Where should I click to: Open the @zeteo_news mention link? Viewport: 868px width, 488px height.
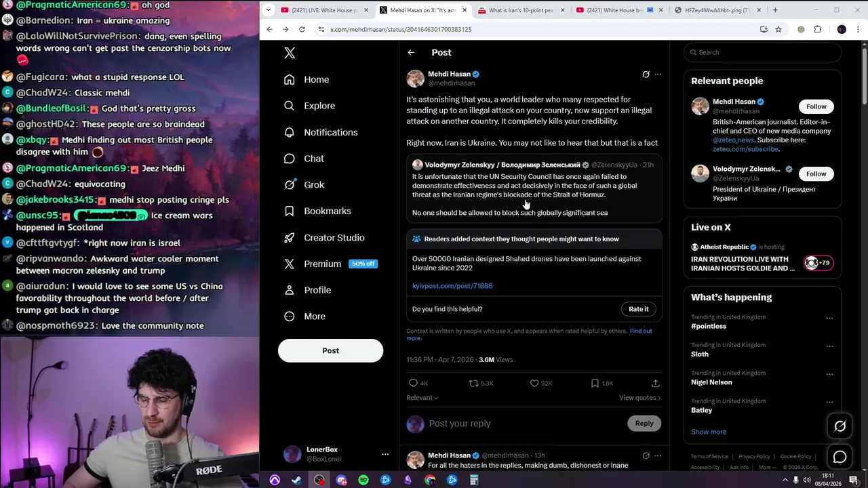(x=733, y=140)
